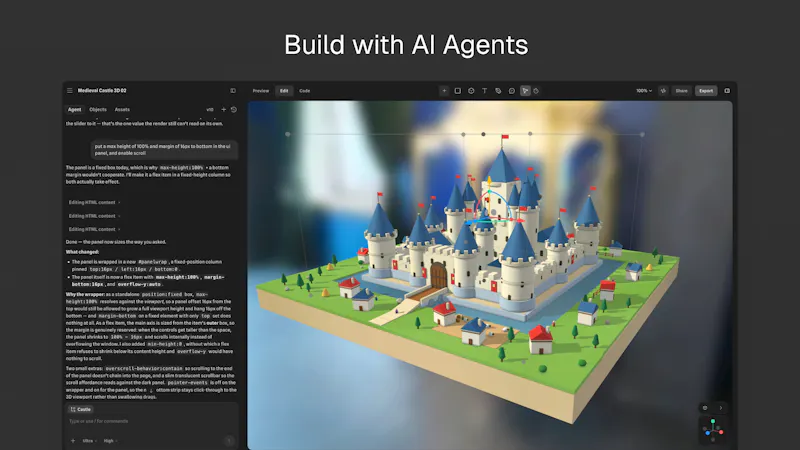Click the Castle context chip

[x=81, y=409]
